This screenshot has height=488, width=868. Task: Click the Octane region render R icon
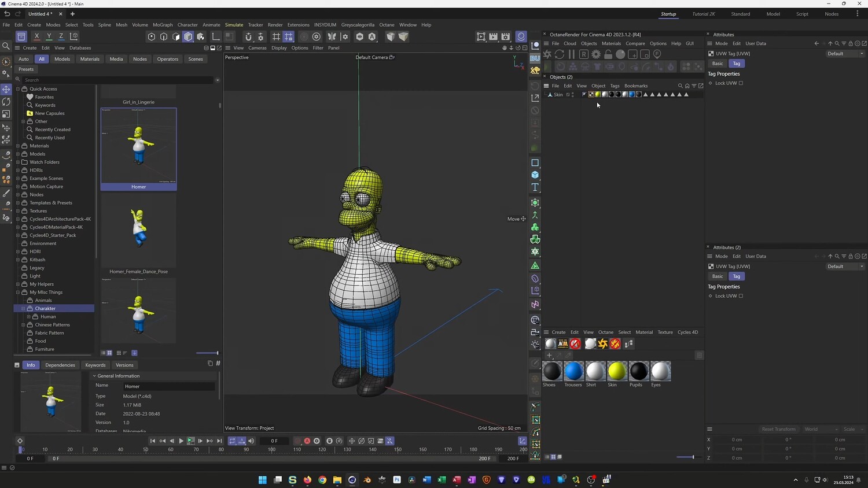click(x=584, y=54)
